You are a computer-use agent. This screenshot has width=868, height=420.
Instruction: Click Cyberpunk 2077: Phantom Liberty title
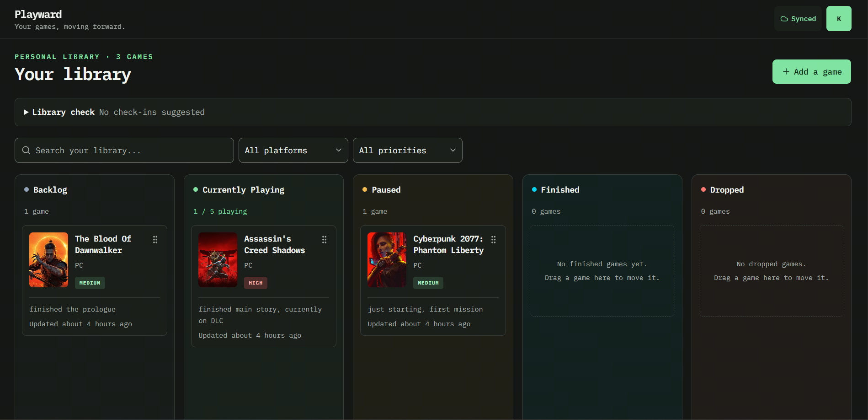[x=448, y=244]
